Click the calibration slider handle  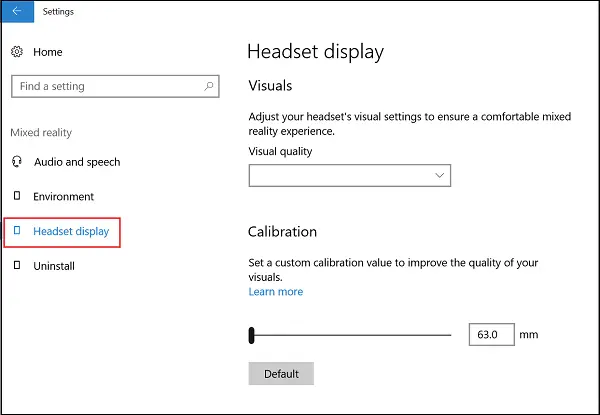[x=251, y=335]
